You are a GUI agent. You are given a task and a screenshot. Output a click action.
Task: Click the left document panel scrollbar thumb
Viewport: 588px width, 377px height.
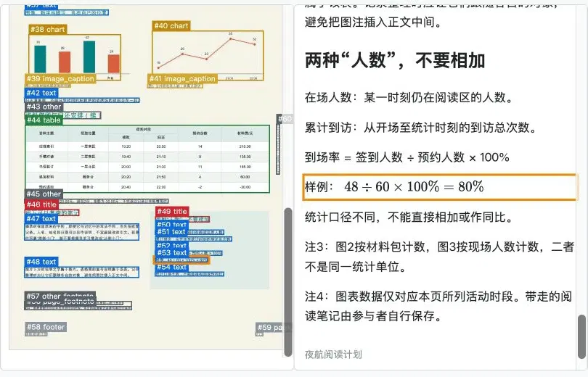(x=288, y=282)
